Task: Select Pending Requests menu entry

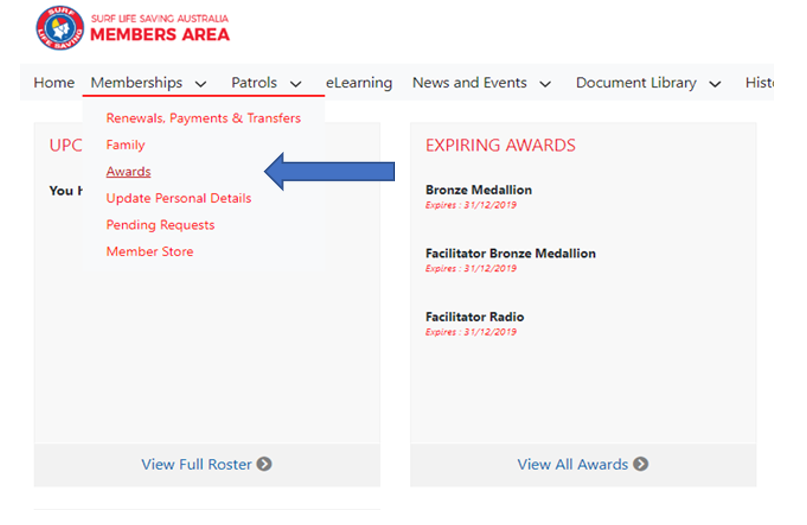Action: (160, 225)
